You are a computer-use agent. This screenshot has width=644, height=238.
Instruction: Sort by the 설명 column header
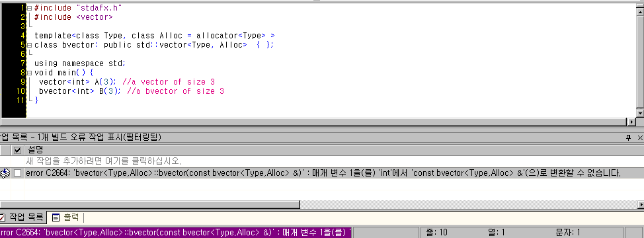(x=334, y=150)
